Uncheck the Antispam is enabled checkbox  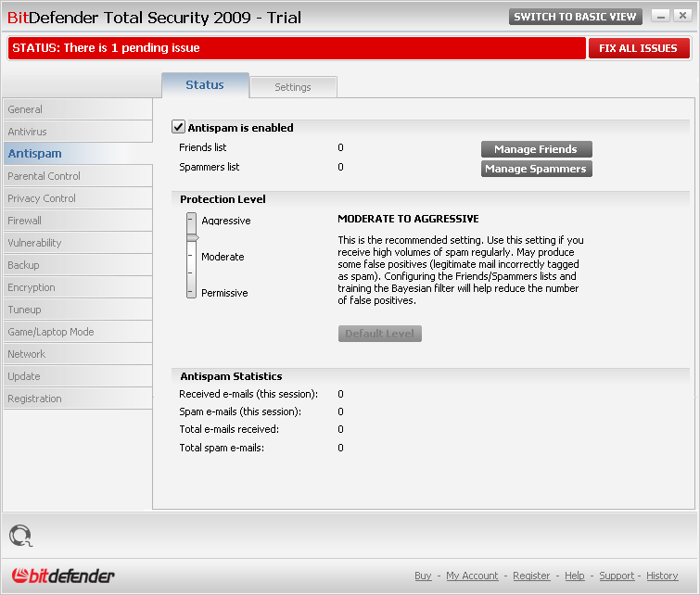(x=178, y=127)
